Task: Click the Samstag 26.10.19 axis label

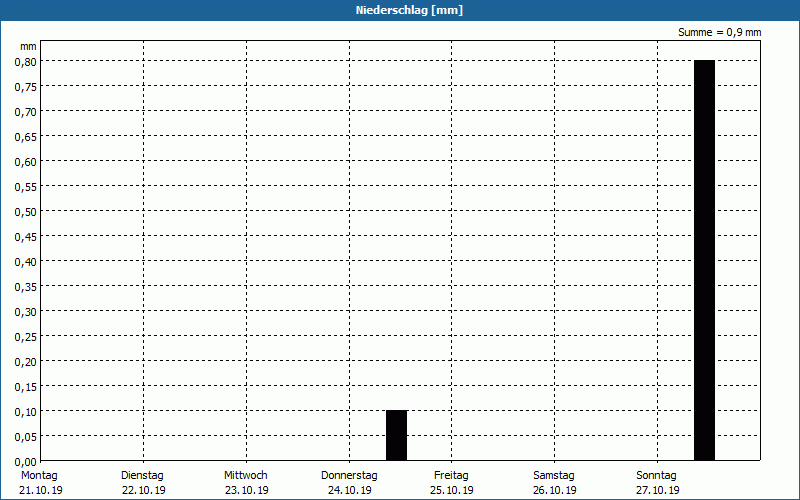Action: click(554, 483)
